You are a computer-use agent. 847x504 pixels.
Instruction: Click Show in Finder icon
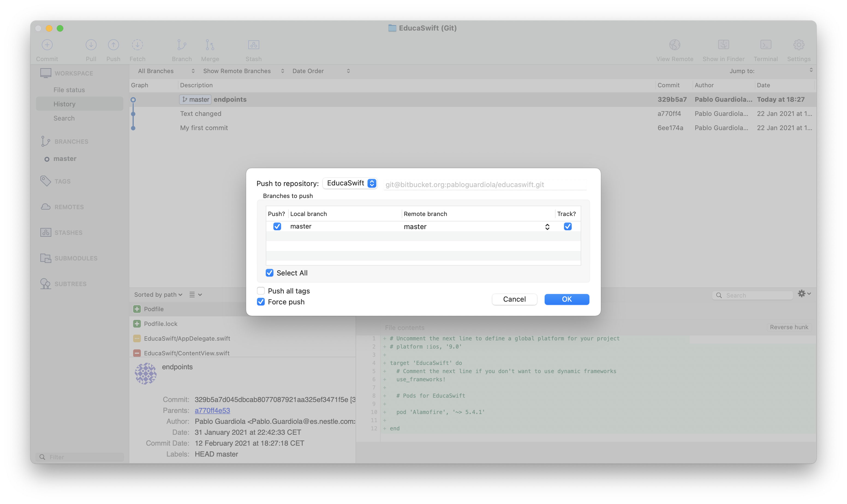click(x=723, y=45)
